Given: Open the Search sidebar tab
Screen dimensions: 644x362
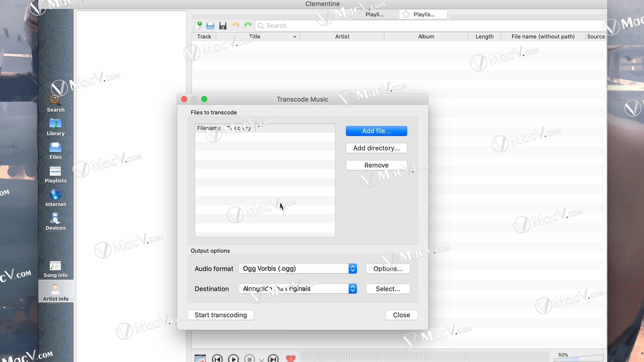Looking at the screenshot, I should 55,104.
